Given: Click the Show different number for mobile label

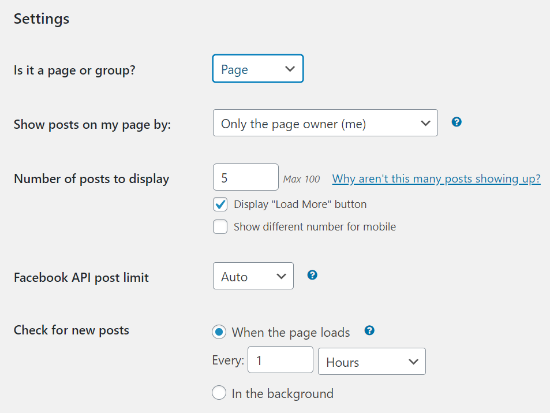Looking at the screenshot, I should [315, 227].
